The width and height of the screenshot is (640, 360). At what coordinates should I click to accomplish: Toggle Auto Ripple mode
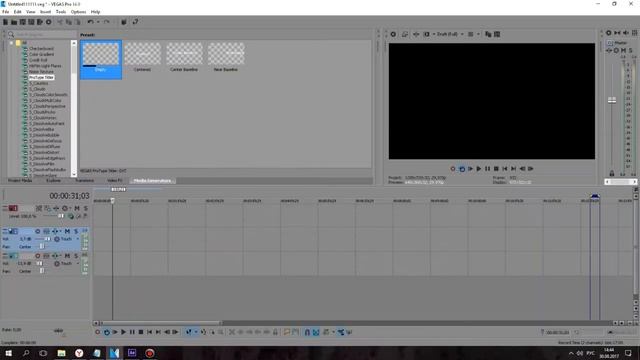pos(326,332)
